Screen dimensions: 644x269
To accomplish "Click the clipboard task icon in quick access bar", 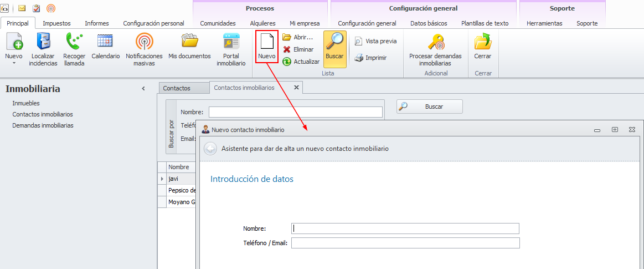I will pyautogui.click(x=36, y=8).
